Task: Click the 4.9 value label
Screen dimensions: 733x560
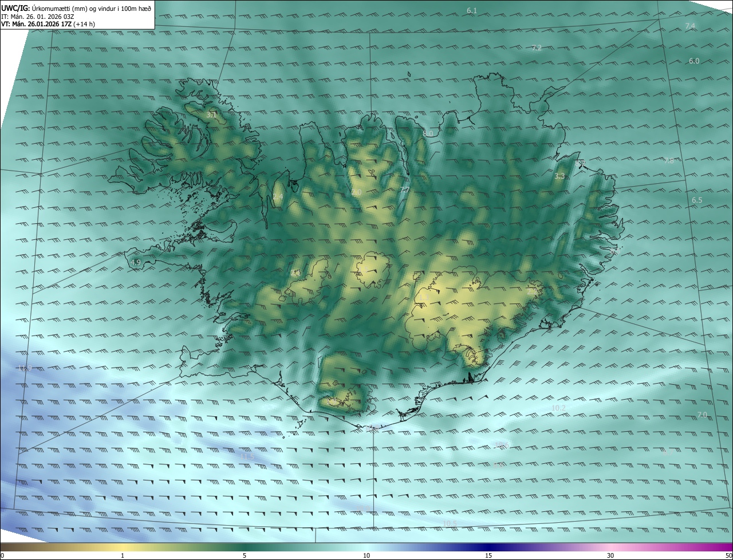Action: (136, 262)
